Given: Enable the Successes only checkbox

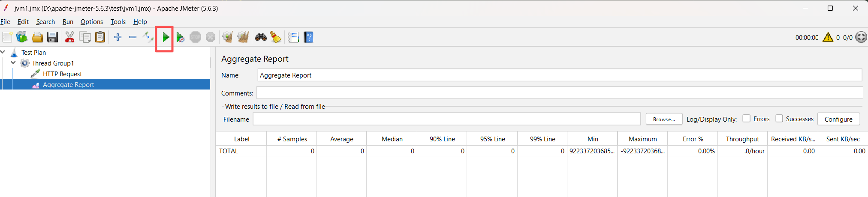Looking at the screenshot, I should click(x=779, y=119).
